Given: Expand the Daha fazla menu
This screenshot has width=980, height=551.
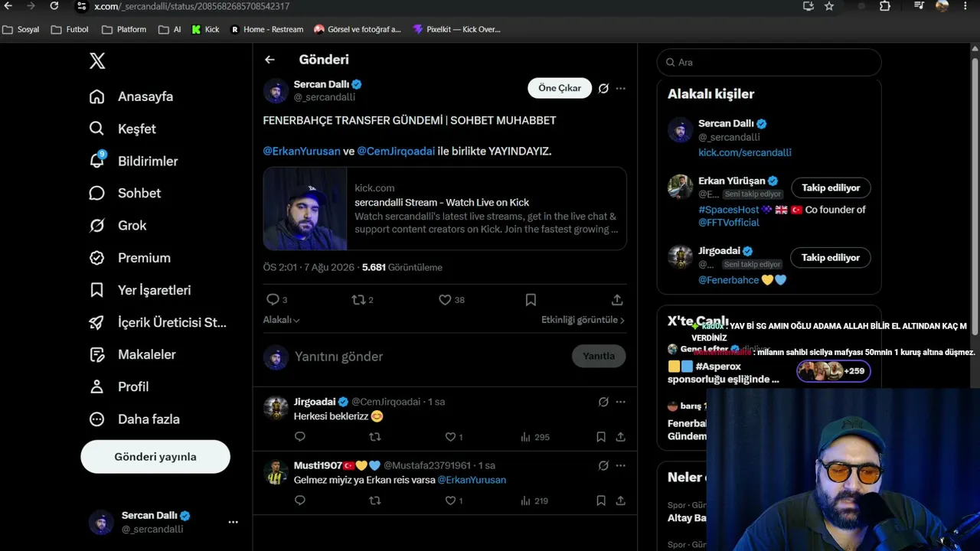Looking at the screenshot, I should [x=134, y=419].
